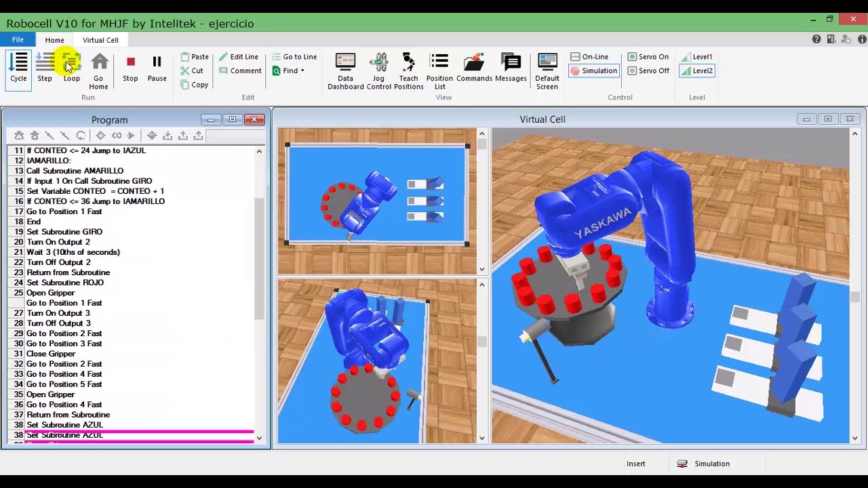Switch to Simulation mode
868x488 pixels.
click(593, 70)
